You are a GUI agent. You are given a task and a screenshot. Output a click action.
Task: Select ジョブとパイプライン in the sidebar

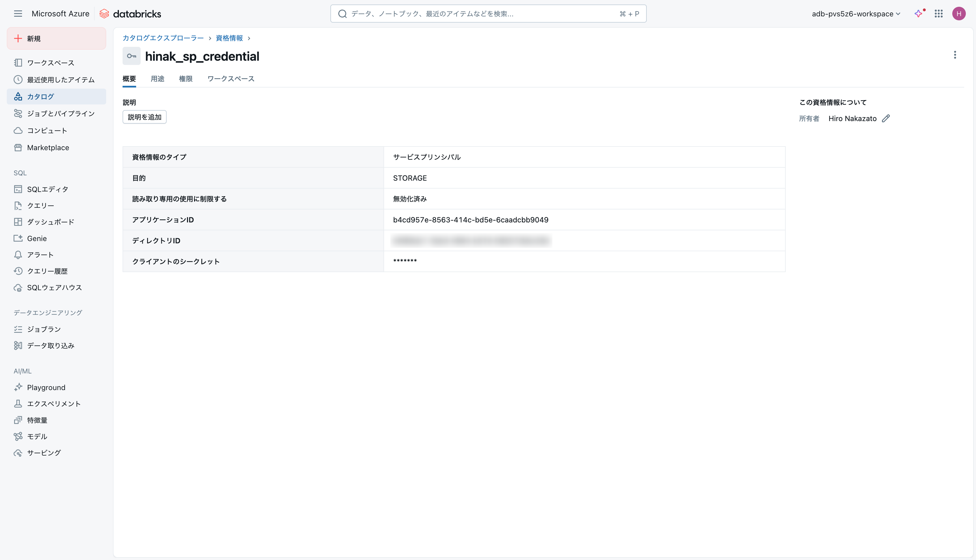pos(61,113)
